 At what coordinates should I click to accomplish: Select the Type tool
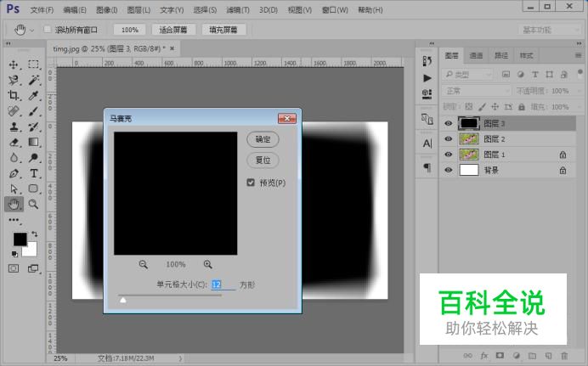click(x=33, y=173)
